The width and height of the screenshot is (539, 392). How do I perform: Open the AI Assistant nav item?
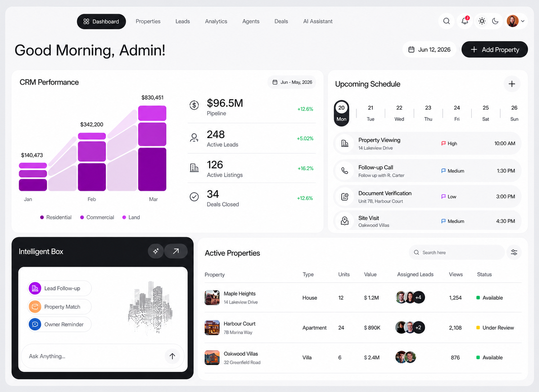point(318,21)
